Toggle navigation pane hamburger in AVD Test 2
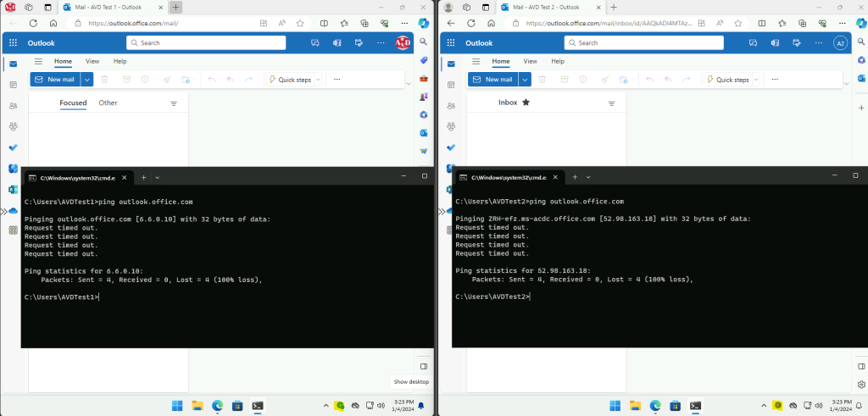Screen dimensions: 868x416 [476, 61]
